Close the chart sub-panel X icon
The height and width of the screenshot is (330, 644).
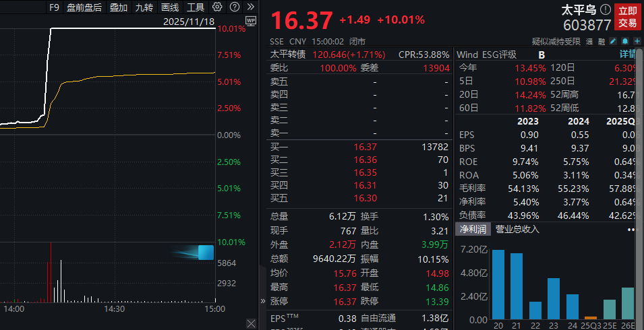pos(251,323)
